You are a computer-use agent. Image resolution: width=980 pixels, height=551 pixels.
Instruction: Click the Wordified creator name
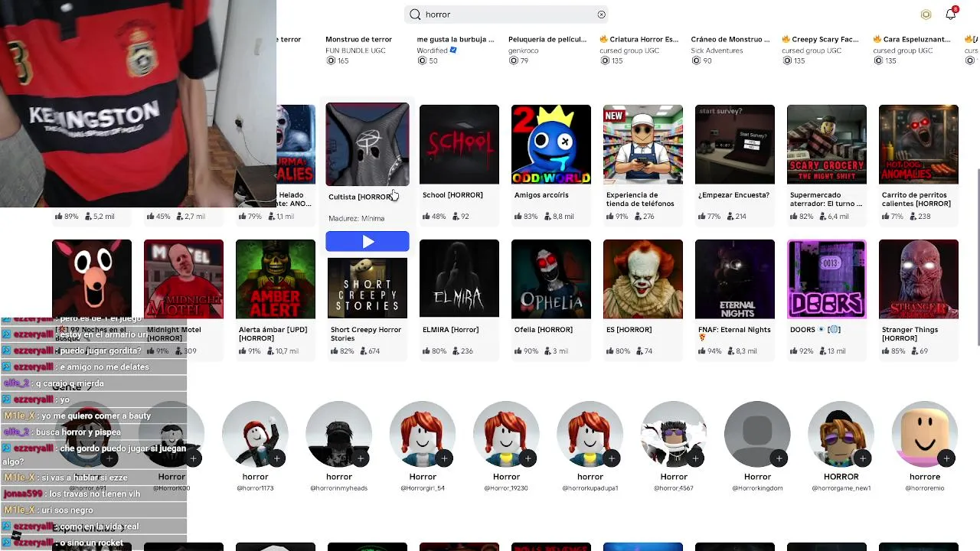pos(433,51)
